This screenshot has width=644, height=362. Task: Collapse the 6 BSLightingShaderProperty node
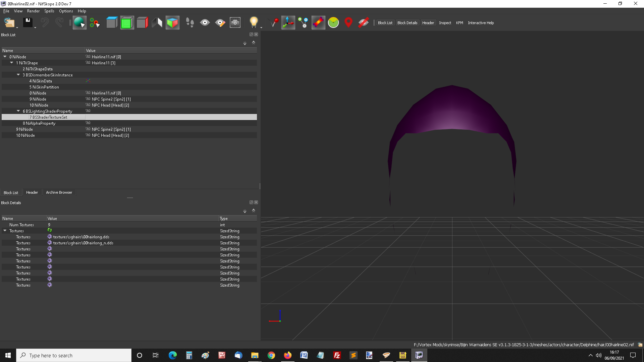tap(18, 111)
